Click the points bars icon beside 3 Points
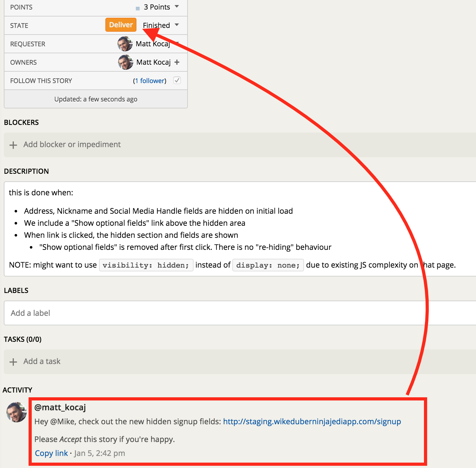This screenshot has width=476, height=468. (x=138, y=8)
